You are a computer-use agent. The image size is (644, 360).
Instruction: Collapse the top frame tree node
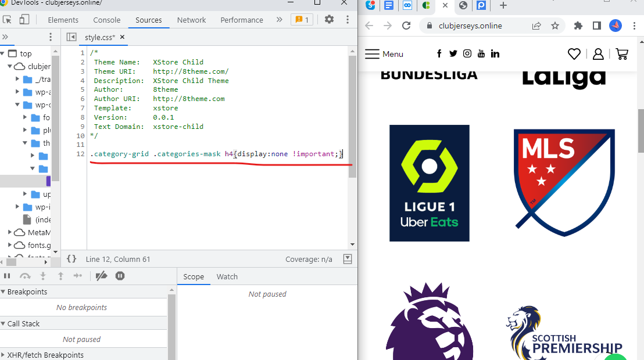coord(2,53)
